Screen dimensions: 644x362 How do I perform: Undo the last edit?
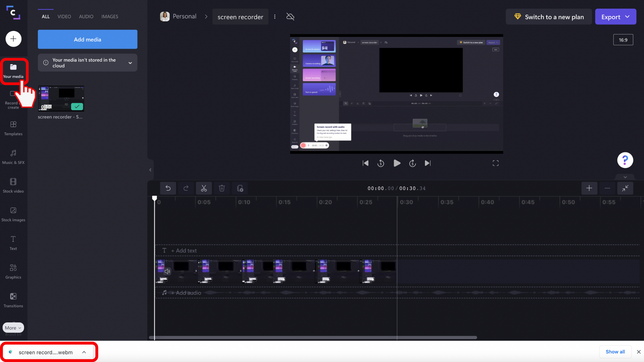coord(168,188)
